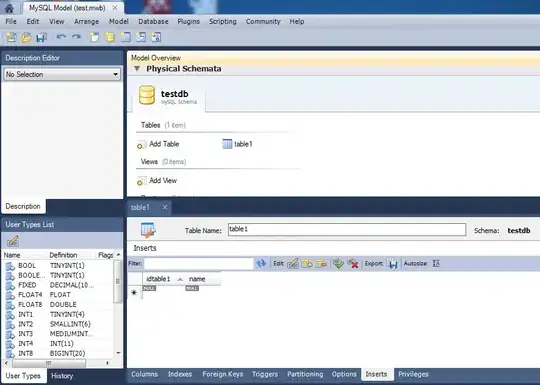The image size is (540, 385).
Task: Switch to the Foreign Keys tab
Action: tap(222, 374)
